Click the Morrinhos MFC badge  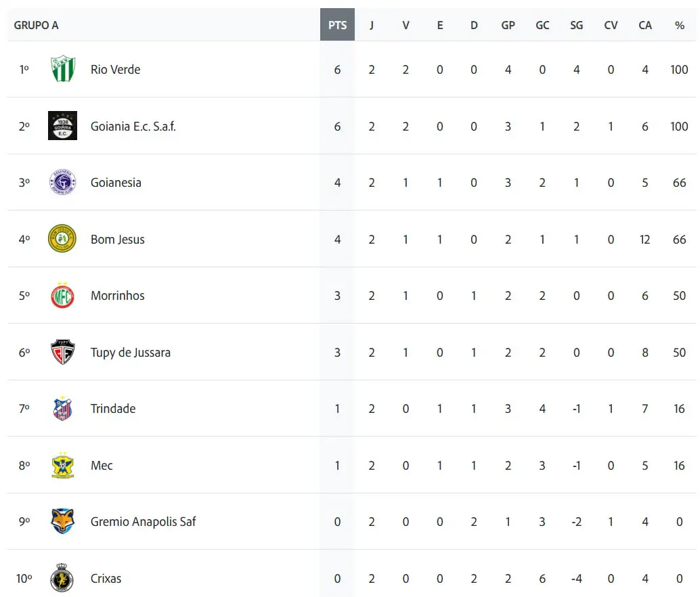tap(62, 295)
